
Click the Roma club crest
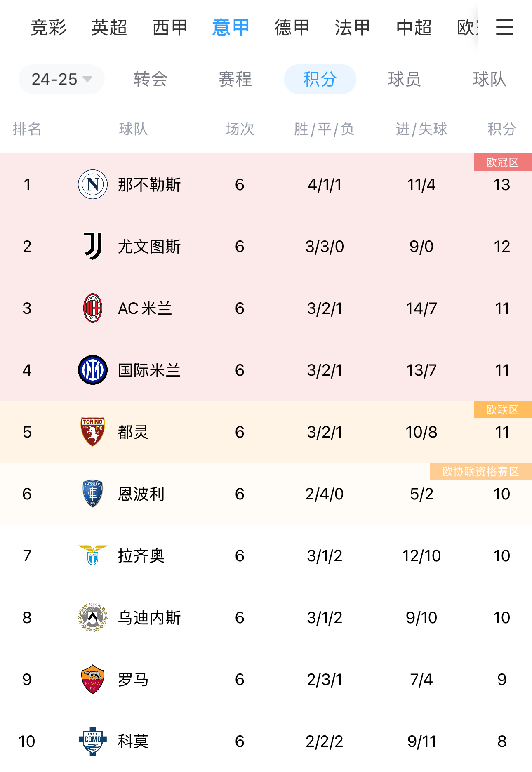point(93,679)
